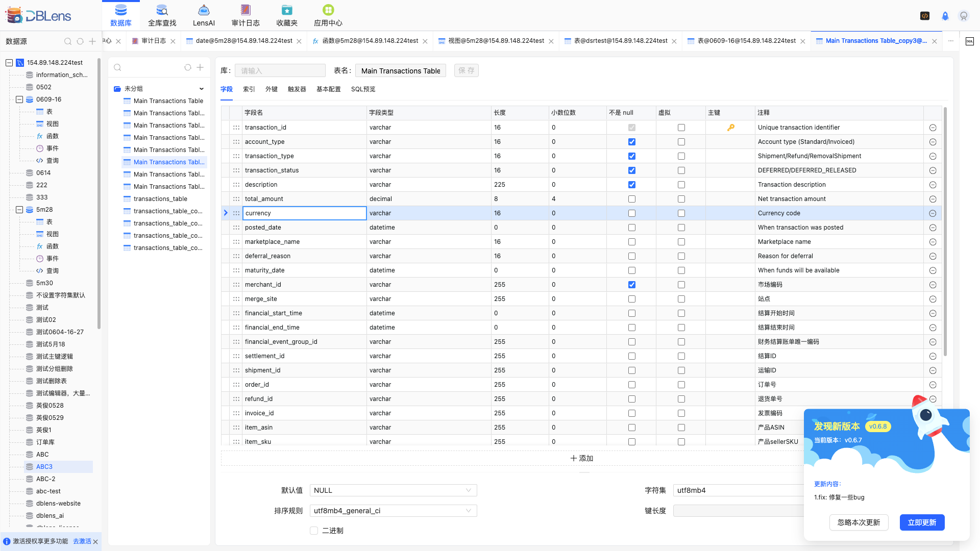Click the 库 name input field
The height and width of the screenshot is (551, 980).
click(280, 71)
